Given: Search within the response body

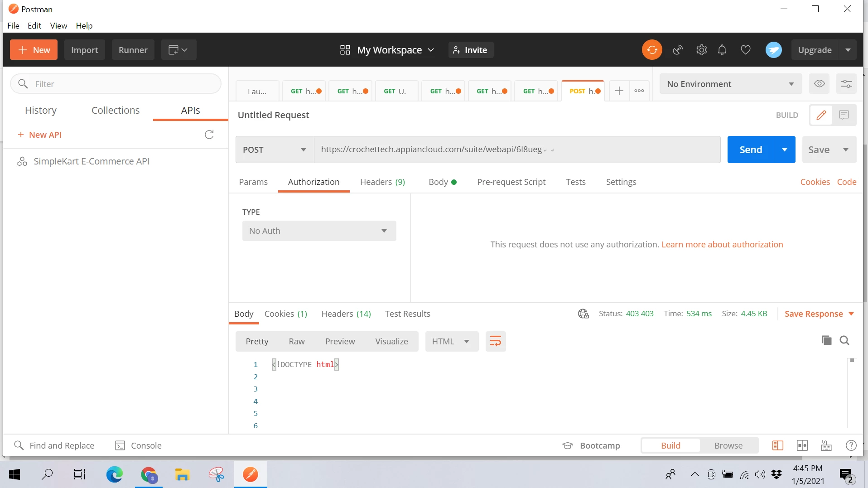Looking at the screenshot, I should coord(844,340).
